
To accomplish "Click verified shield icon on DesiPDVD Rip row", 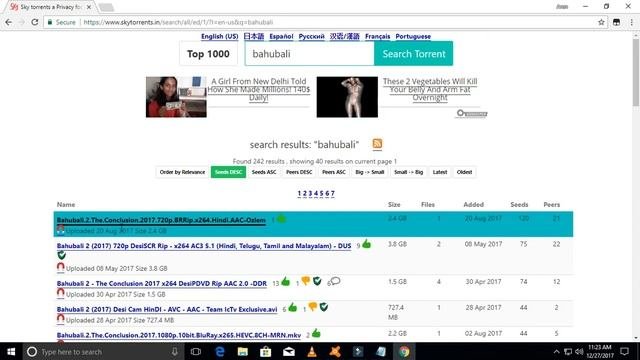I will click(x=317, y=281).
